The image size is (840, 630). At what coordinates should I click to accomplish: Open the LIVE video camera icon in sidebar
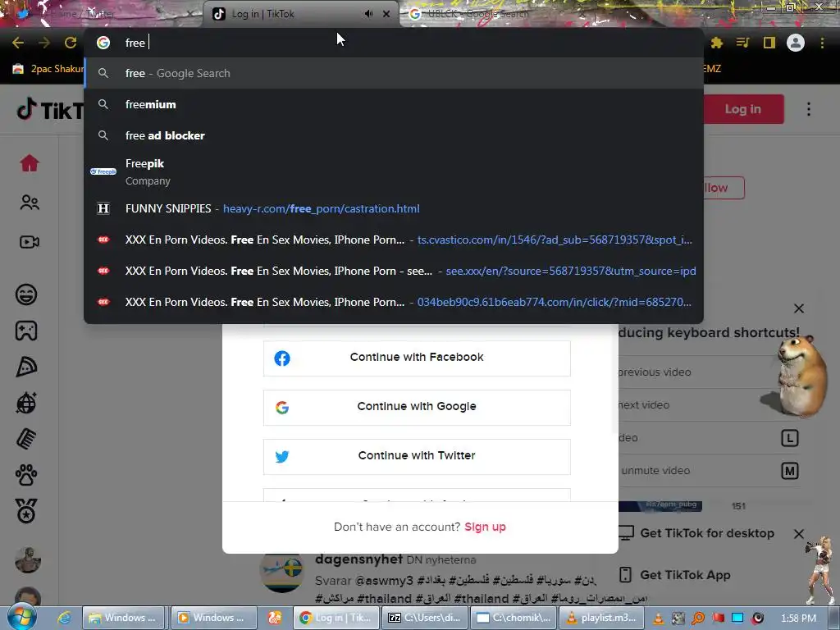[30, 242]
